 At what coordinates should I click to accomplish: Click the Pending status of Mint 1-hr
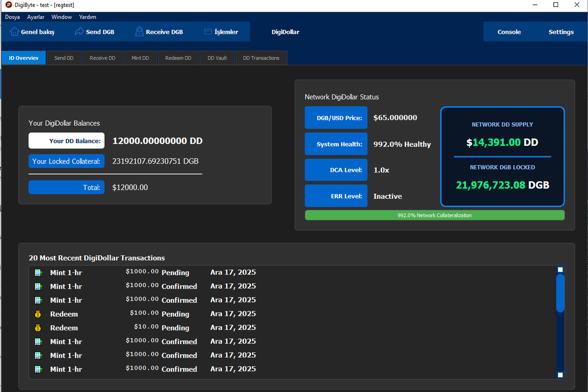tap(175, 273)
